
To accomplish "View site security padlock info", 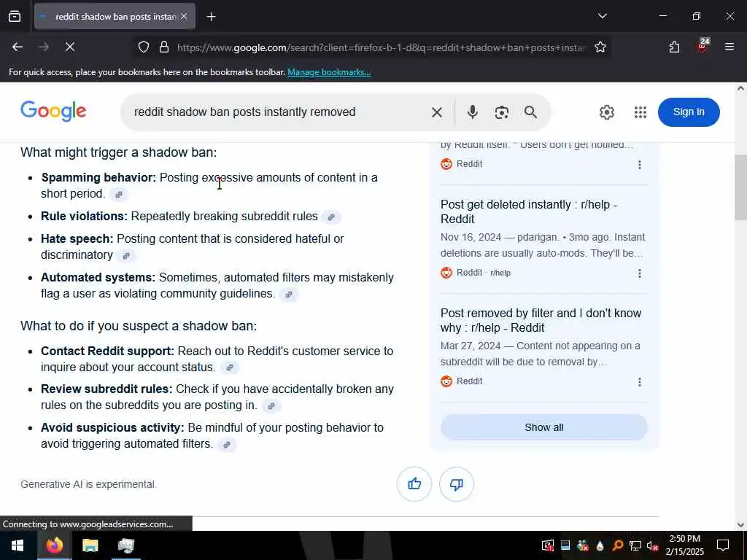I will 164,47.
